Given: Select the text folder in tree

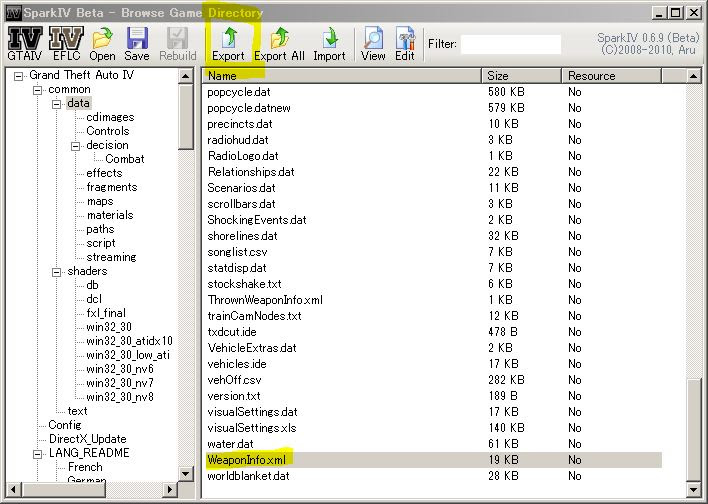Looking at the screenshot, I should [x=77, y=411].
